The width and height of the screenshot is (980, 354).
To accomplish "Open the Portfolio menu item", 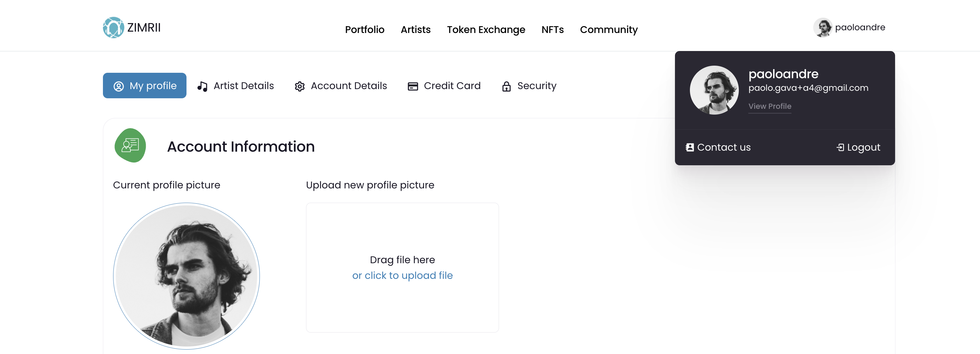I will point(364,30).
